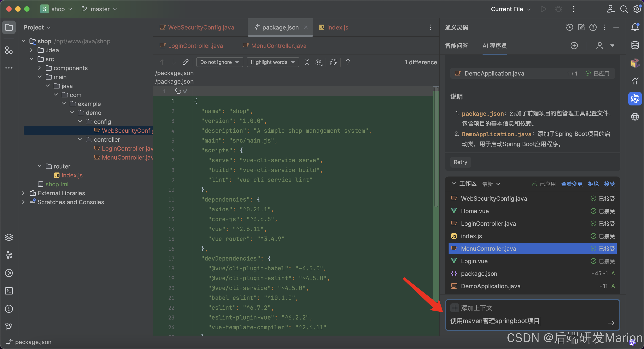Open the Terminal tool window
The height and width of the screenshot is (349, 644).
pos(9,291)
